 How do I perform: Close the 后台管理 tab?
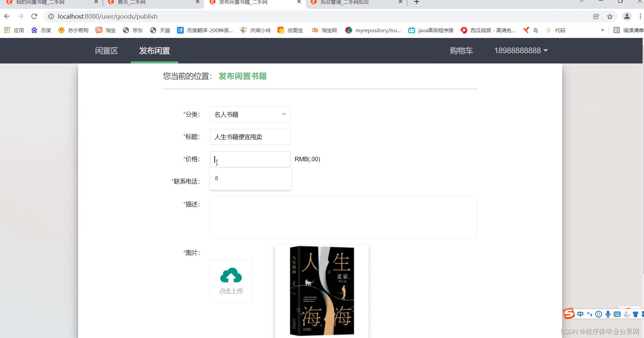click(x=400, y=2)
